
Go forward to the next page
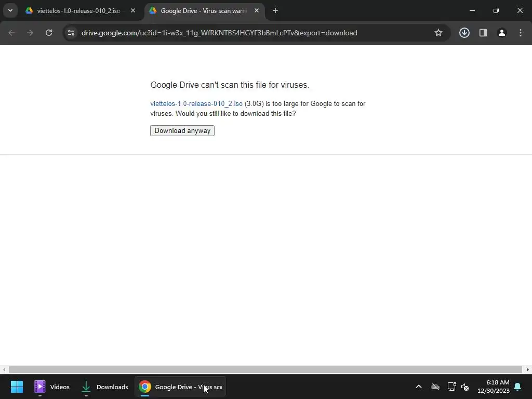click(x=30, y=33)
